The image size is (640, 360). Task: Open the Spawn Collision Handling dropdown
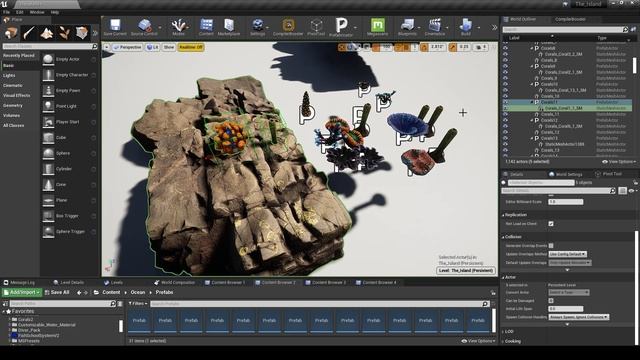pyautogui.click(x=579, y=317)
